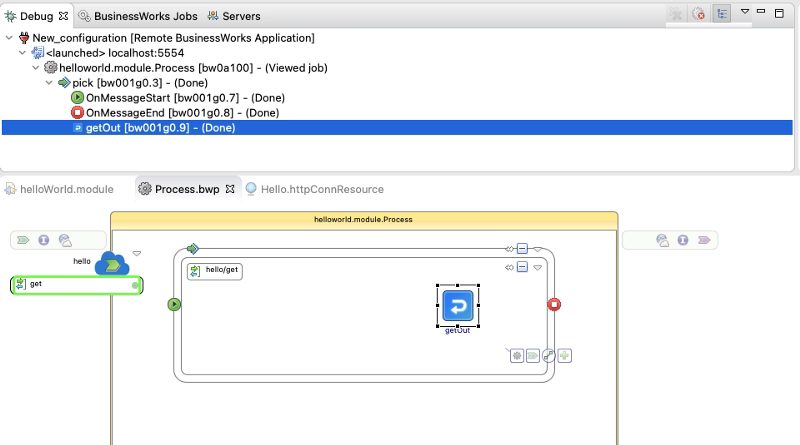Image resolution: width=800 pixels, height=445 pixels.
Task: Collapse the New_configuration tree node
Action: pyautogui.click(x=9, y=38)
